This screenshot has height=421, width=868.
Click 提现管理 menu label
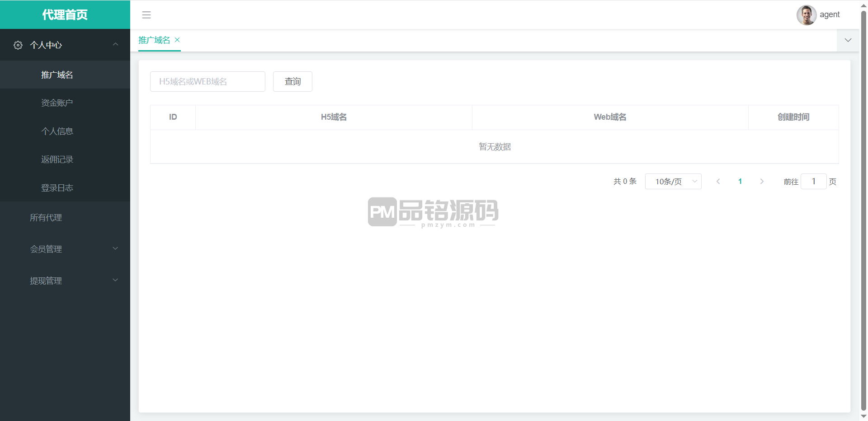(x=46, y=281)
